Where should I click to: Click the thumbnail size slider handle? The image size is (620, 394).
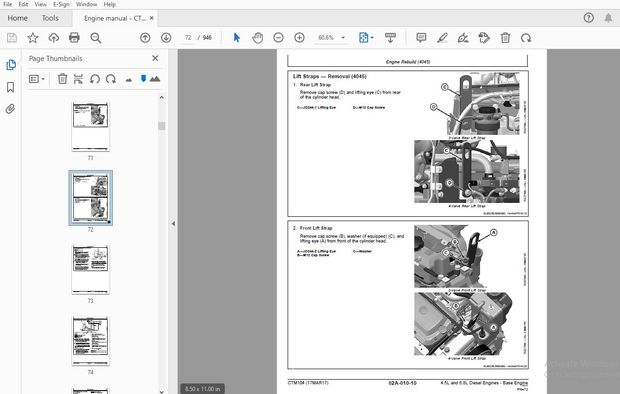click(143, 79)
